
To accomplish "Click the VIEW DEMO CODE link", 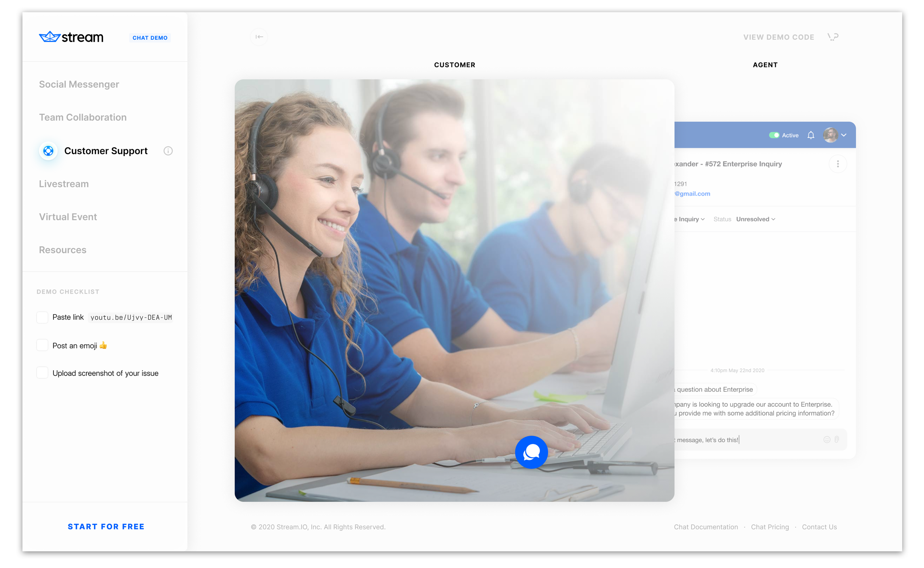I will (x=779, y=37).
